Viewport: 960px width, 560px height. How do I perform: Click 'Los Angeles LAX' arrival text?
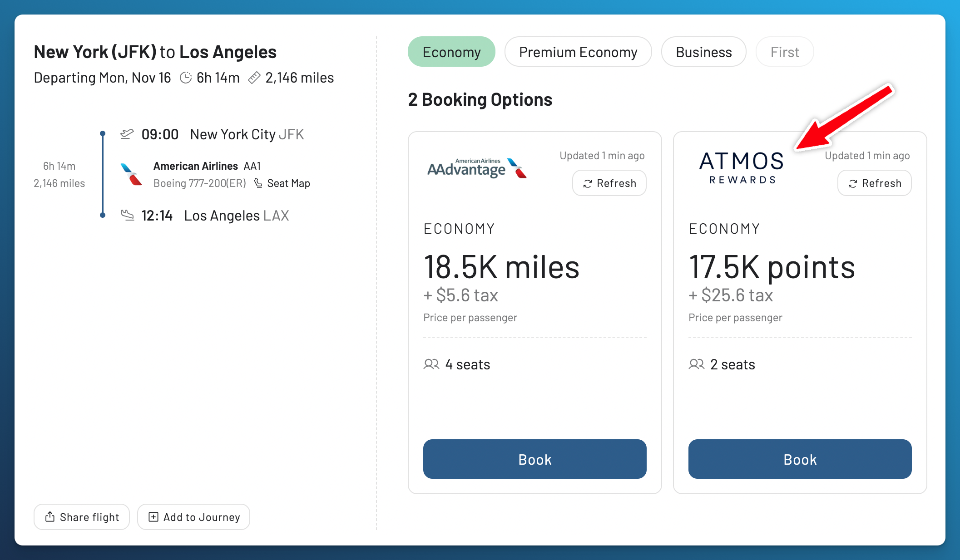point(237,216)
